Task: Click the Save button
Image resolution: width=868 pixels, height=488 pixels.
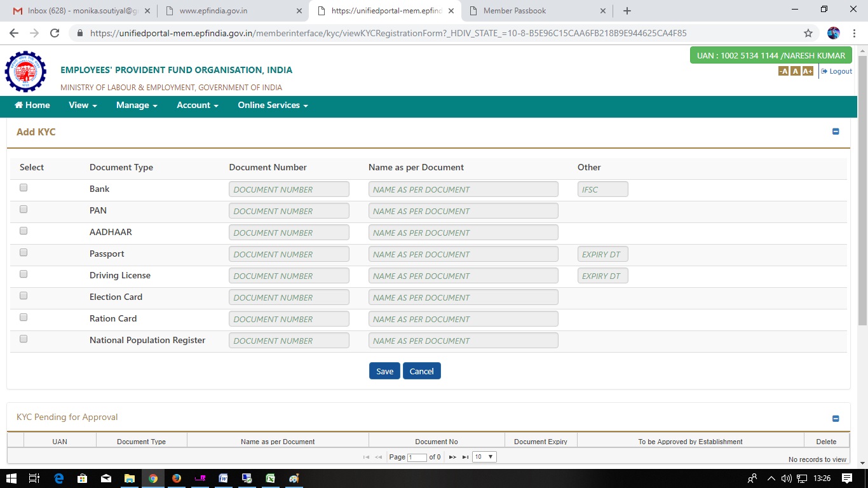Action: pos(384,371)
